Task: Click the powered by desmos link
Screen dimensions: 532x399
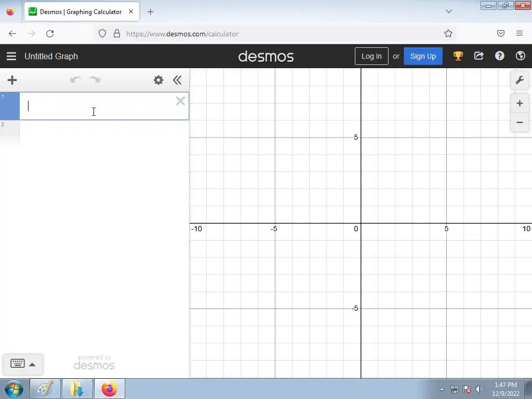Action: pyautogui.click(x=95, y=362)
